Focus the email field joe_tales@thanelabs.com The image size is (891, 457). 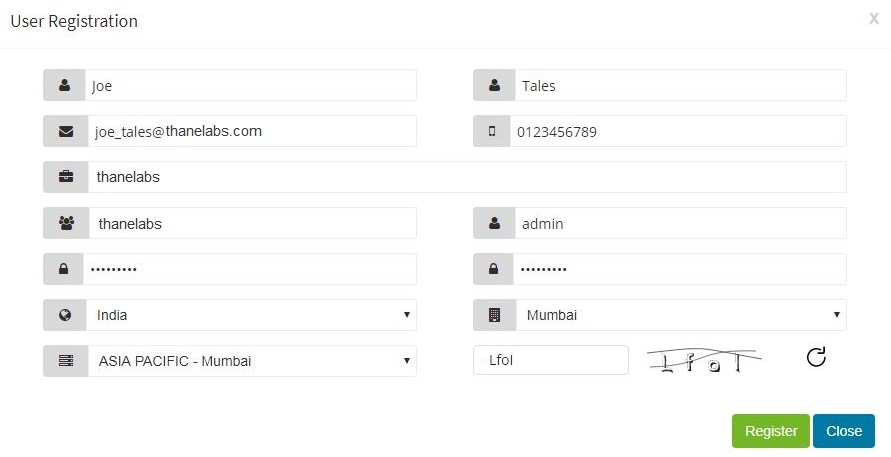(x=252, y=131)
